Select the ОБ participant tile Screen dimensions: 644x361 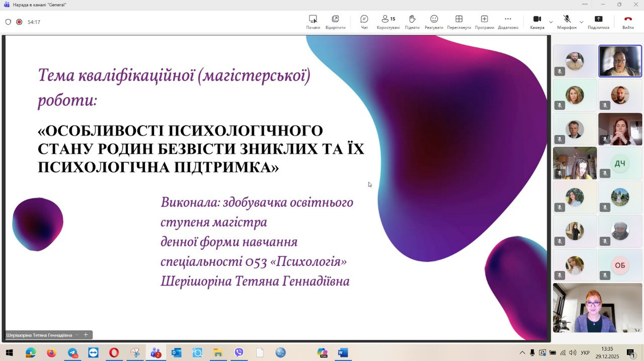click(620, 265)
